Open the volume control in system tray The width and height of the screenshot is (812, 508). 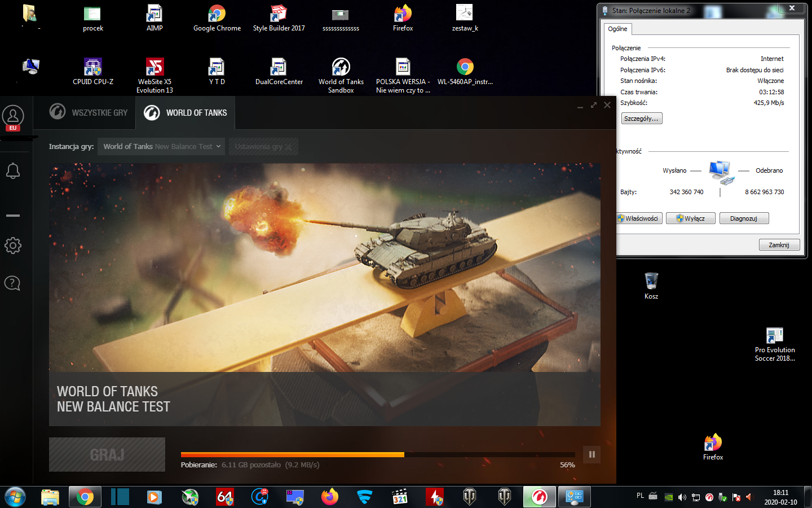682,497
